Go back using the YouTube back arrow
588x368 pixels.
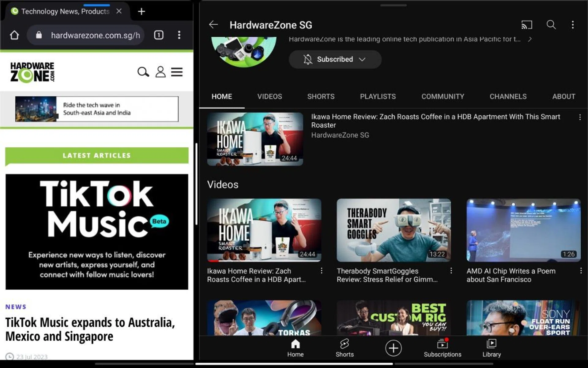click(x=213, y=25)
